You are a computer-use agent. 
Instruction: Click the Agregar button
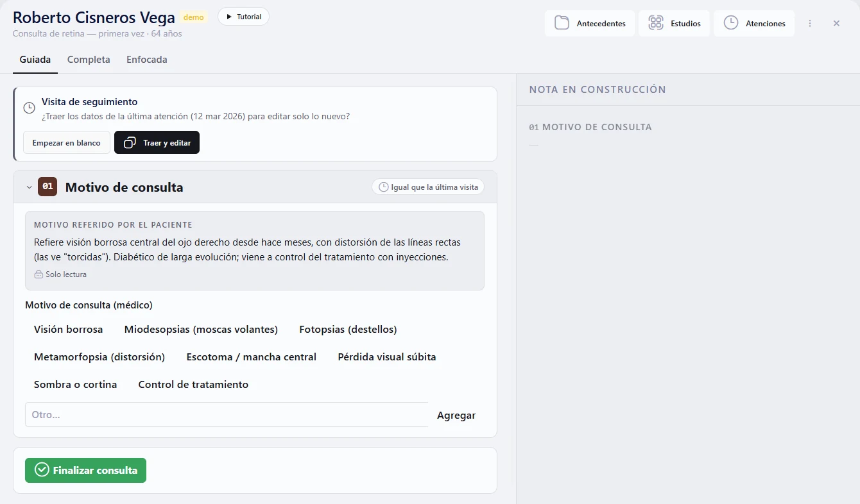pos(456,415)
